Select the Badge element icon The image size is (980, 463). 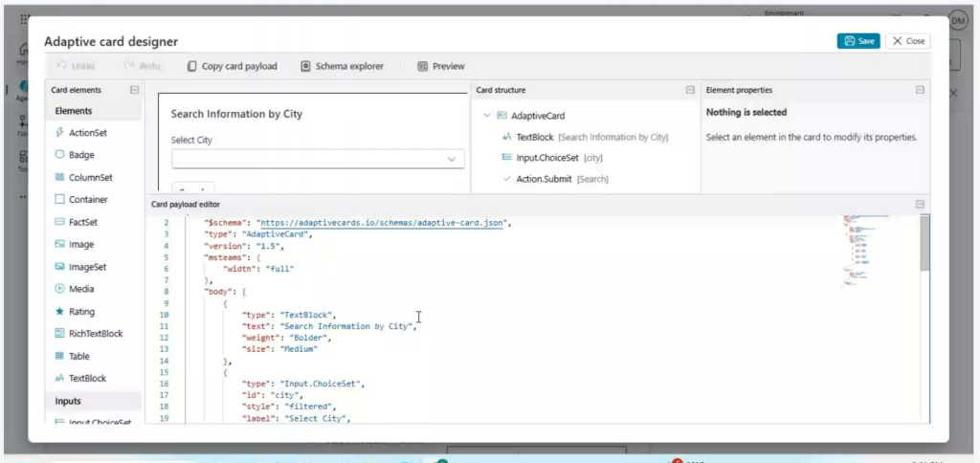tap(59, 155)
